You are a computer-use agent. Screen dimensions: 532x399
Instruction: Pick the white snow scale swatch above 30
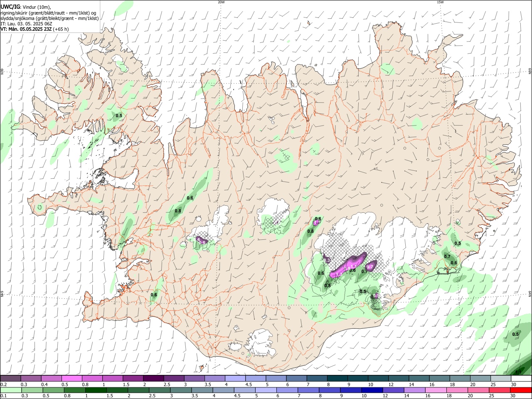[521, 379]
